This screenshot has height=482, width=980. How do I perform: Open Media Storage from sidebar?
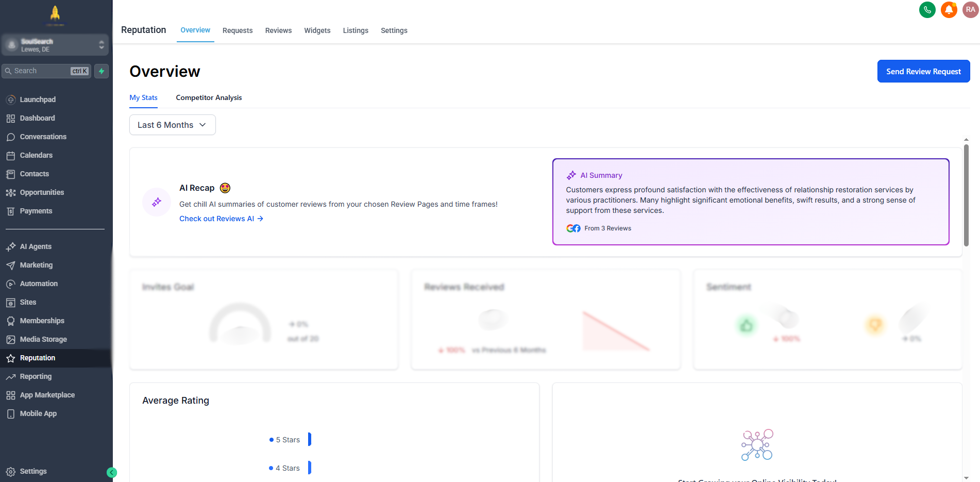pos(43,339)
